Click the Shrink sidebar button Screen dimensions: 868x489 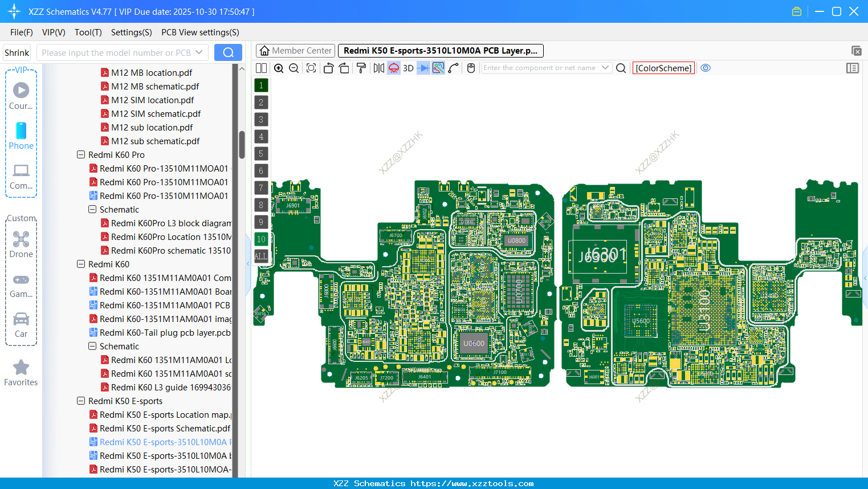tap(17, 52)
